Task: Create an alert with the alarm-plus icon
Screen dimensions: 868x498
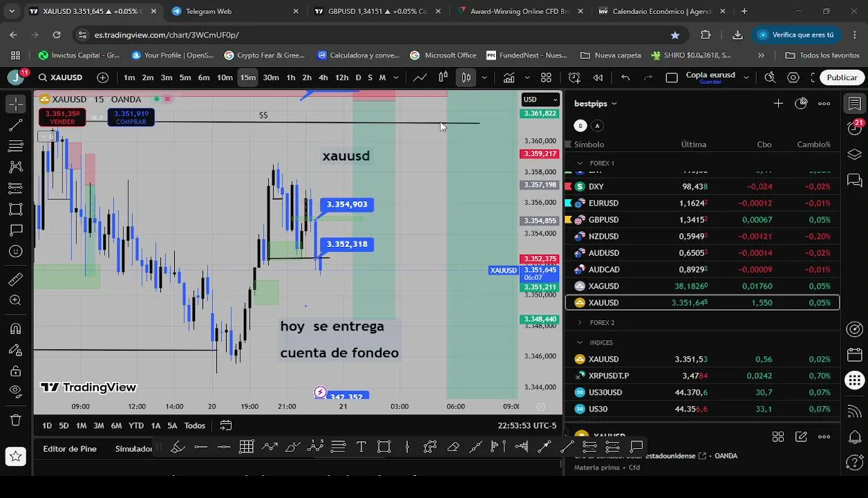Action: pyautogui.click(x=574, y=77)
